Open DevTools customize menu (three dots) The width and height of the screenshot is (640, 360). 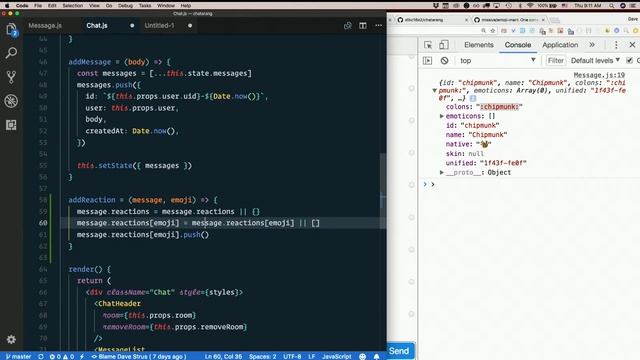(616, 45)
